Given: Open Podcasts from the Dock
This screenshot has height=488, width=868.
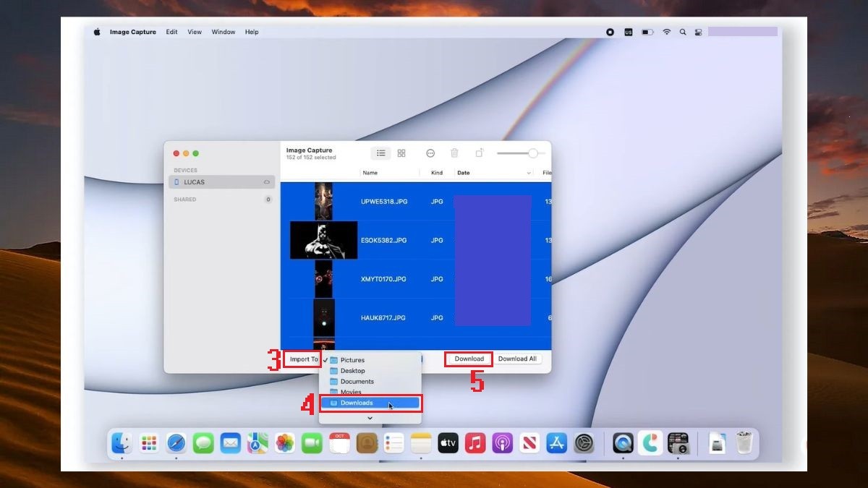Looking at the screenshot, I should point(502,442).
